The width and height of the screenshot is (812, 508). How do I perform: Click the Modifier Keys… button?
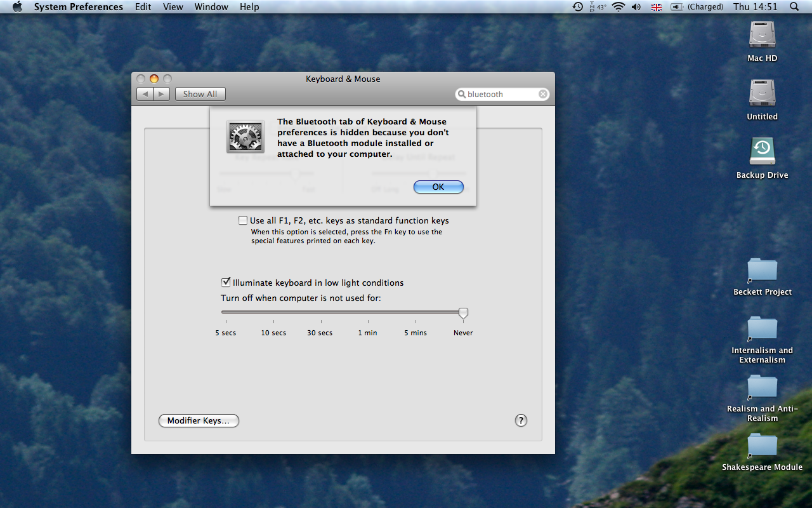coord(199,420)
